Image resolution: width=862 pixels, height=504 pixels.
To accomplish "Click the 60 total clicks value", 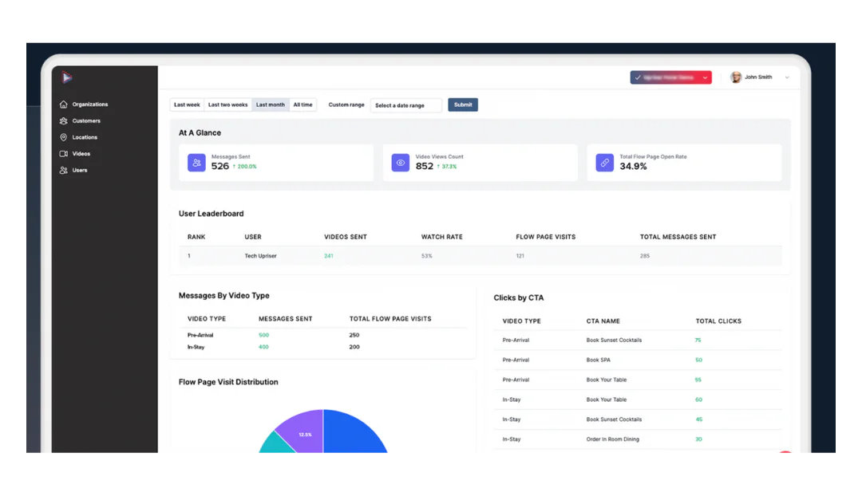I will pos(698,400).
